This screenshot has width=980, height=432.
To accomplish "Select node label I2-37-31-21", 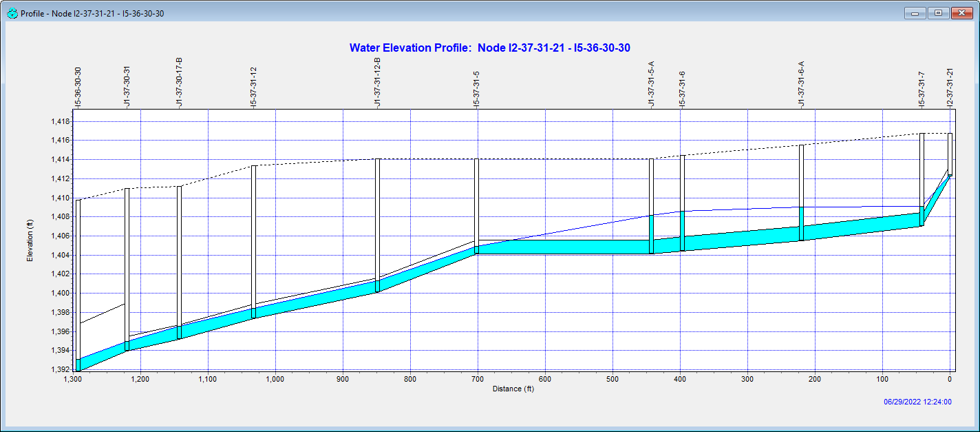I will pyautogui.click(x=950, y=88).
